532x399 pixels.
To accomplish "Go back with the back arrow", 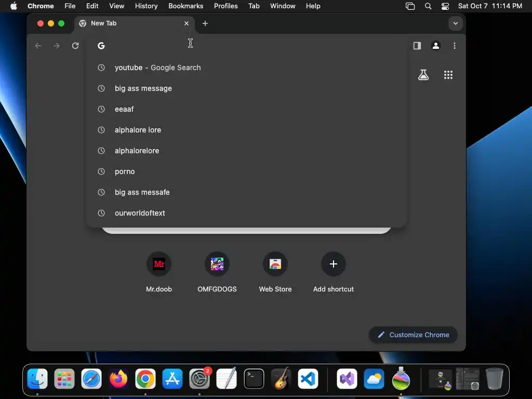I will (38, 46).
